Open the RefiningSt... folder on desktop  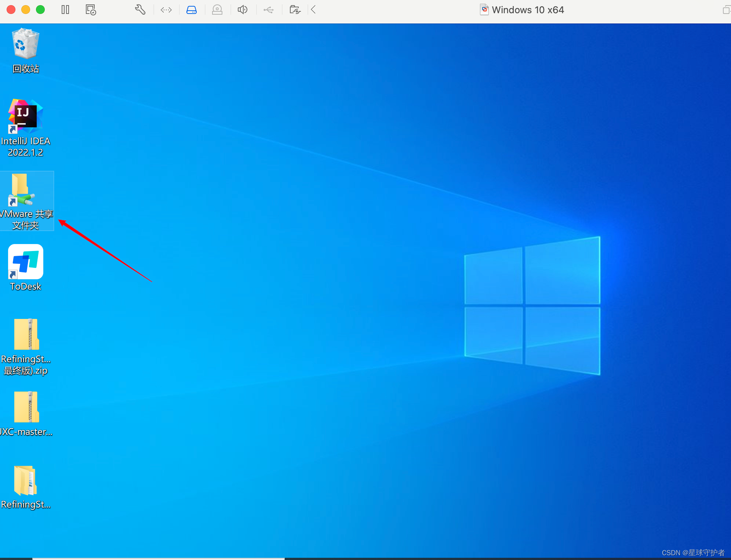(x=26, y=487)
